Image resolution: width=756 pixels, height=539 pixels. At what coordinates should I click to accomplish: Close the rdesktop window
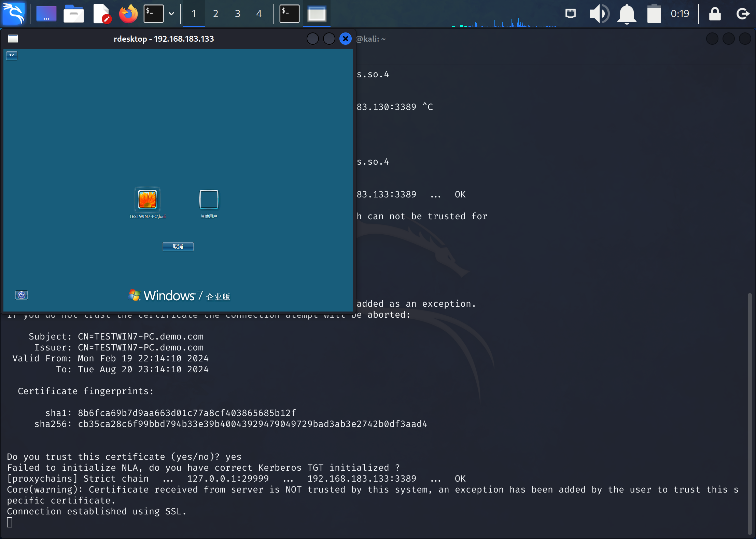pyautogui.click(x=346, y=39)
